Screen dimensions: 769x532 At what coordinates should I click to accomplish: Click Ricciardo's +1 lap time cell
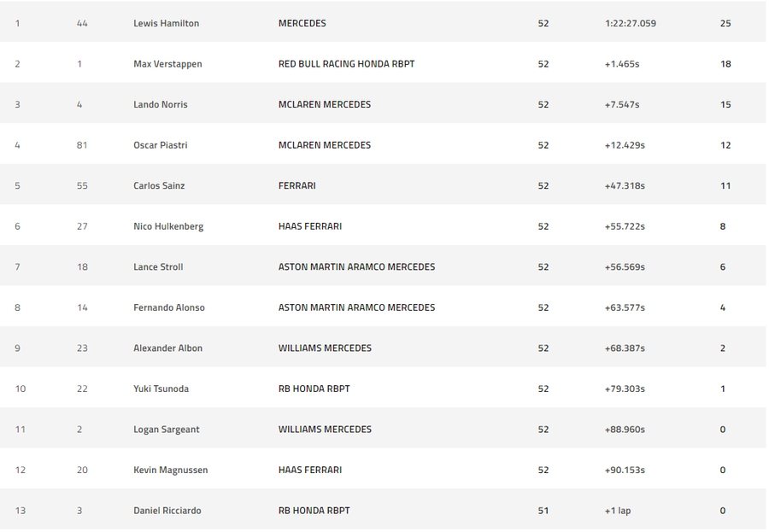coord(618,511)
